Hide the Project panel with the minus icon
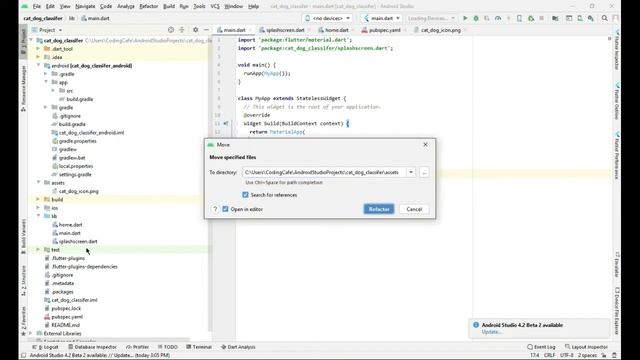The height and width of the screenshot is (360, 640). pos(207,30)
